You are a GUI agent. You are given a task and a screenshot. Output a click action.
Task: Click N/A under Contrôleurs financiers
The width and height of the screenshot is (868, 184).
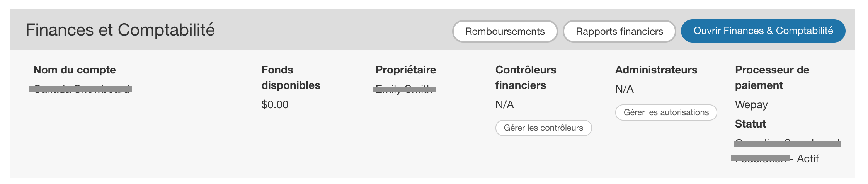pos(504,105)
